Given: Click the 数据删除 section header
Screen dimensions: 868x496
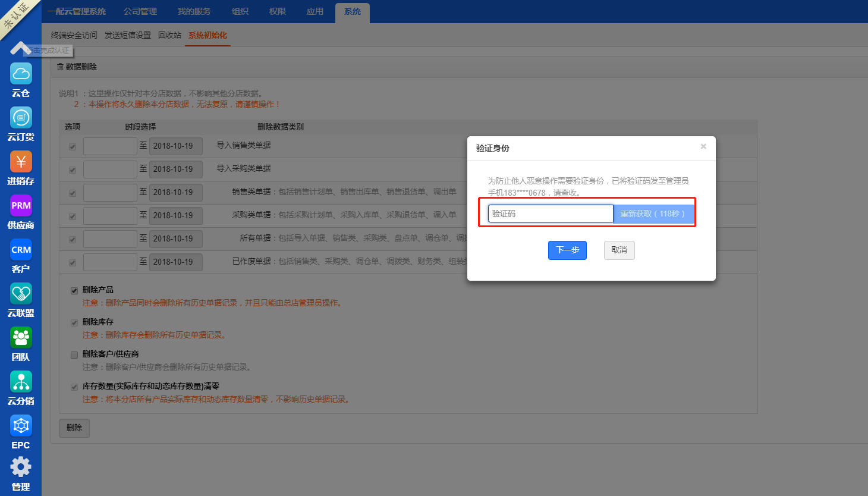Looking at the screenshot, I should [77, 67].
